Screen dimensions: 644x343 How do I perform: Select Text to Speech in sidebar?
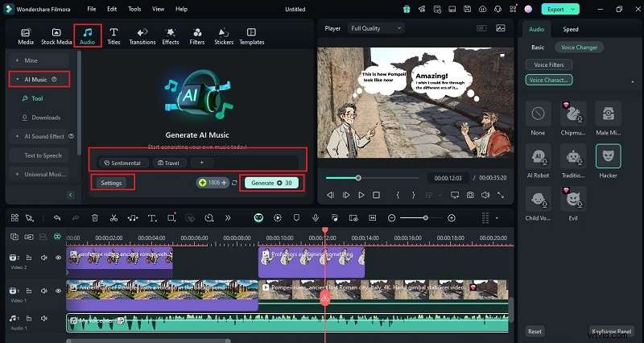click(43, 155)
